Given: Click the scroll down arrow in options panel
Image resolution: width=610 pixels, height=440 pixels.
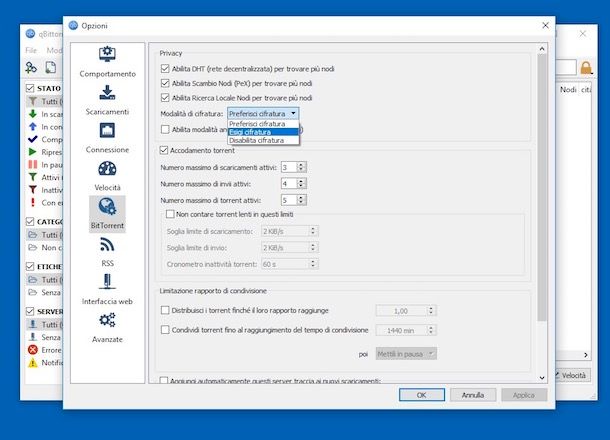Looking at the screenshot, I should (x=542, y=377).
